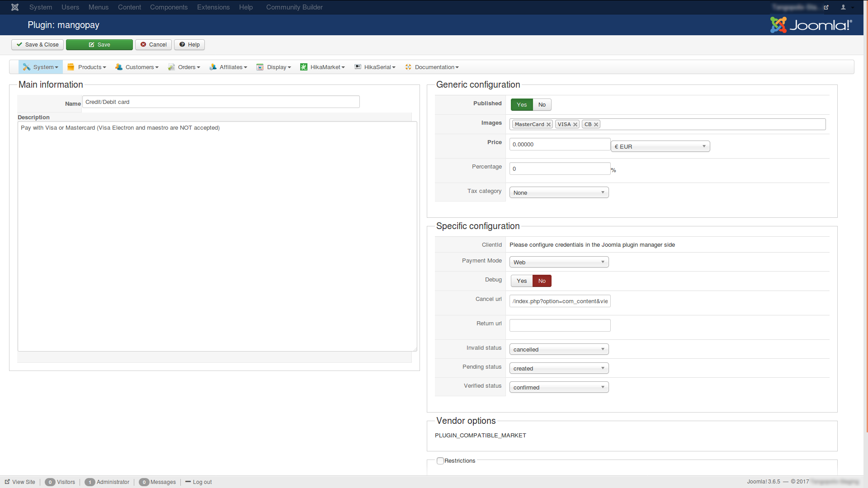Viewport: 868px width, 488px height.
Task: Open the Verified status dropdown
Action: click(559, 387)
